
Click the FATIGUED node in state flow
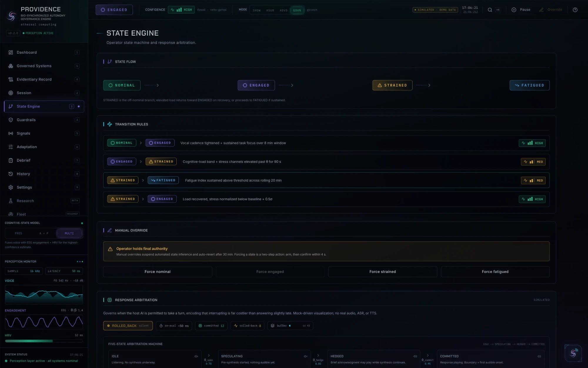coord(529,85)
